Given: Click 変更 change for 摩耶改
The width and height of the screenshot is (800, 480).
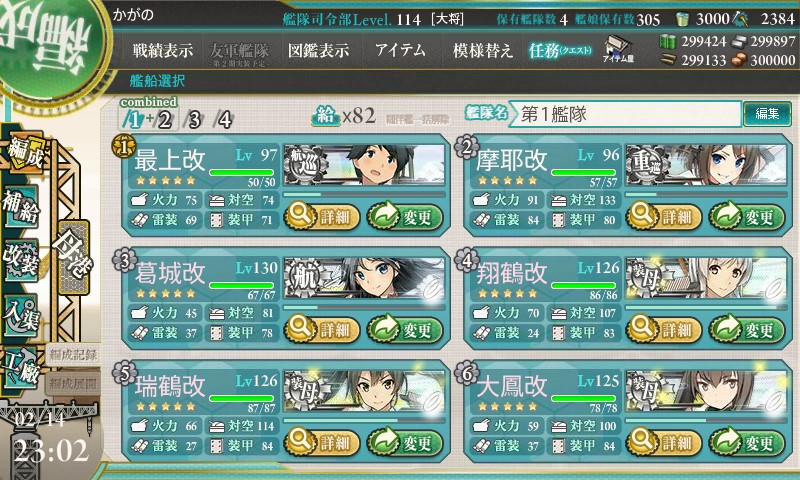Looking at the screenshot, I should 746,217.
